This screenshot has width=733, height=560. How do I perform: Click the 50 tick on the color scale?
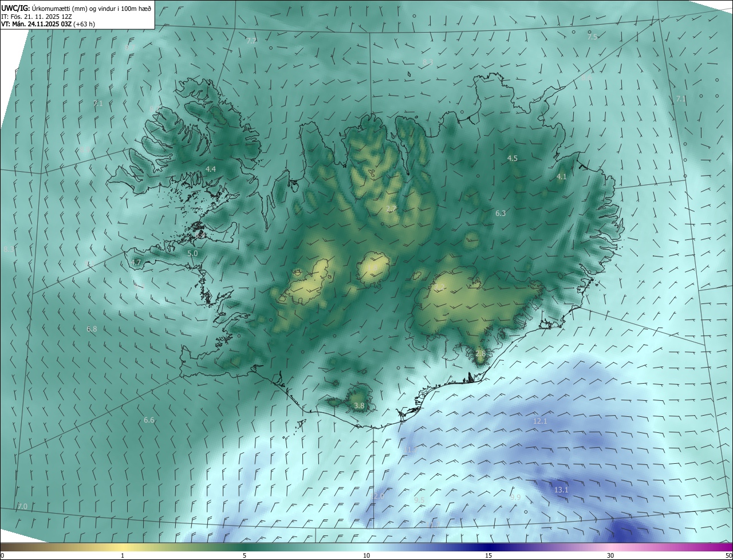click(728, 555)
